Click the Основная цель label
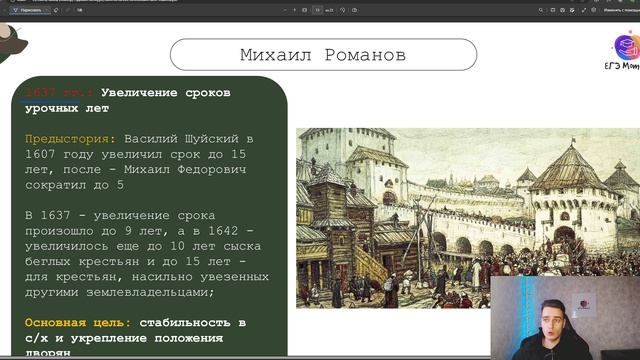This screenshot has width=640, height=360. [78, 322]
